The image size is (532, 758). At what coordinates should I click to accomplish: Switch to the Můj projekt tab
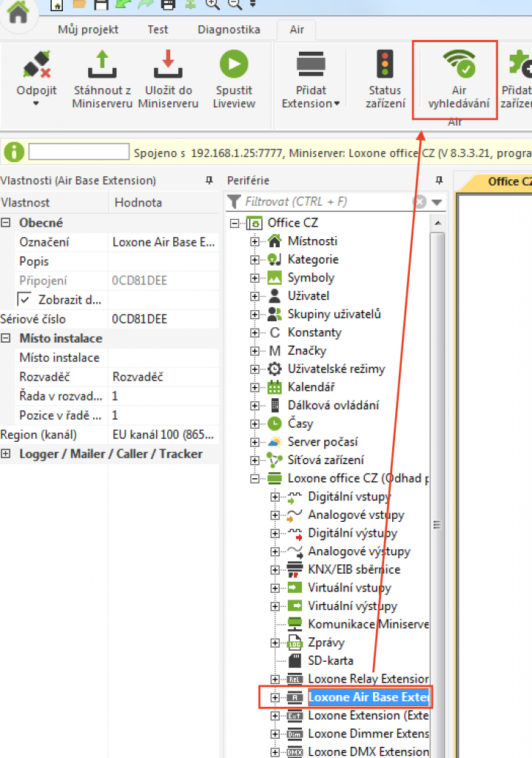(x=88, y=30)
